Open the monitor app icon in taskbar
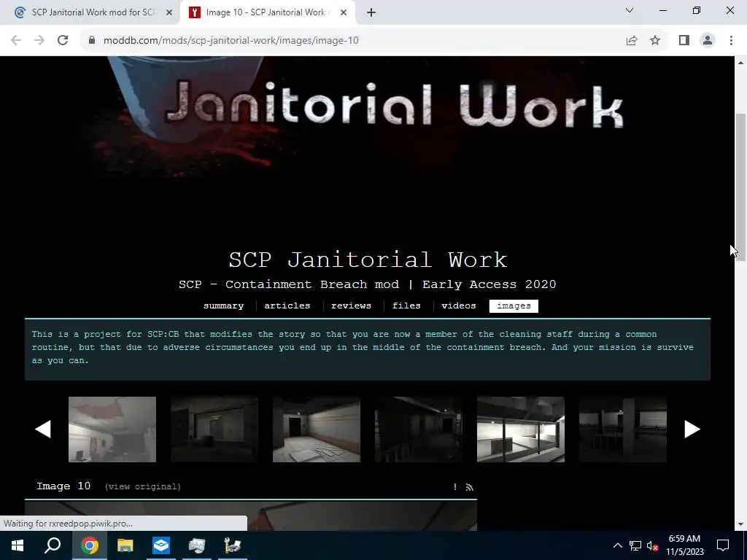This screenshot has height=560, width=747. click(197, 545)
